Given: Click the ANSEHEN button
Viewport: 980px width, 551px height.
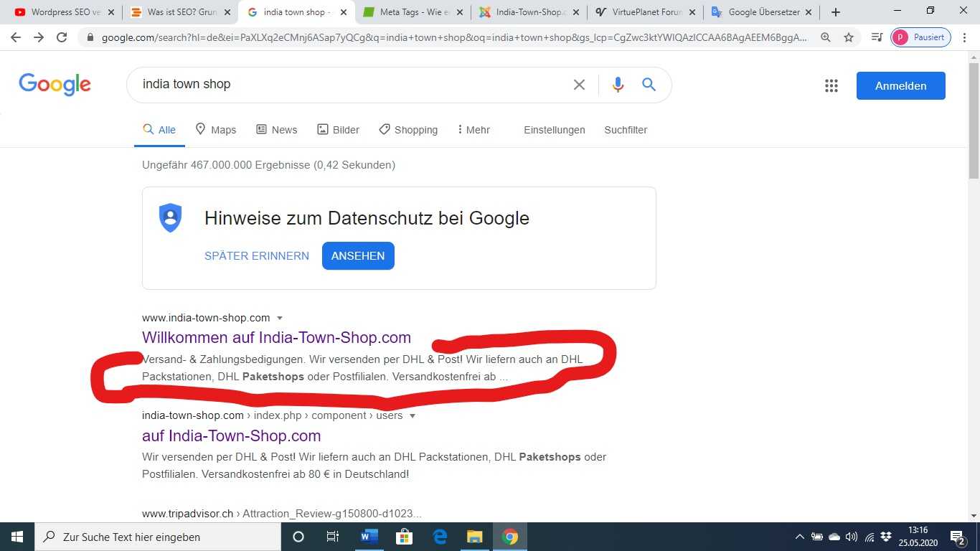Looking at the screenshot, I should (358, 255).
